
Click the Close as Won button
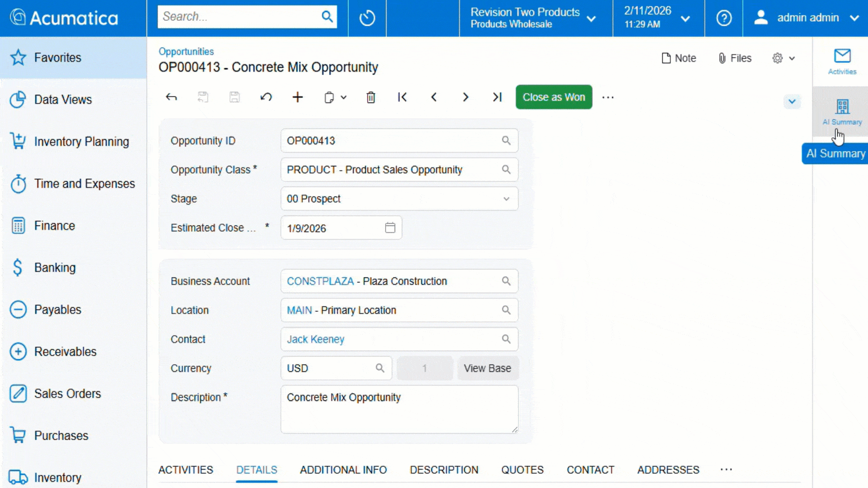pyautogui.click(x=554, y=97)
